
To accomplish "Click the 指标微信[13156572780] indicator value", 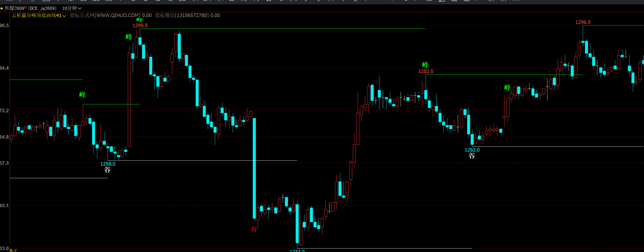I will [182, 16].
